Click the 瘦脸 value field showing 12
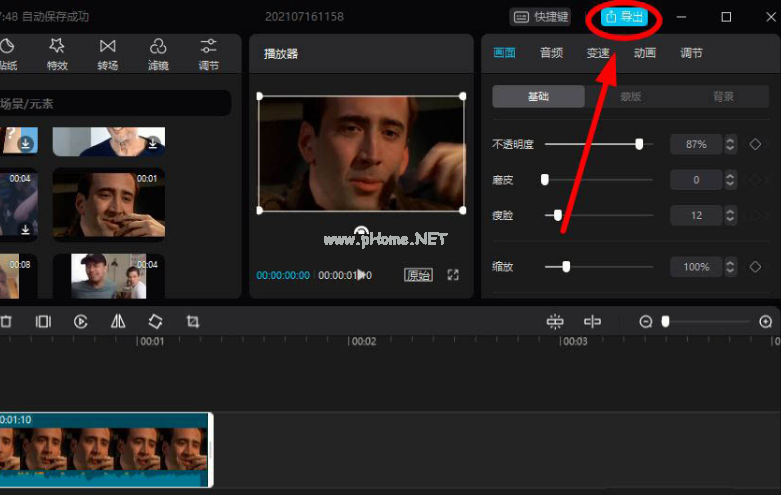The height and width of the screenshot is (495, 781). [696, 215]
